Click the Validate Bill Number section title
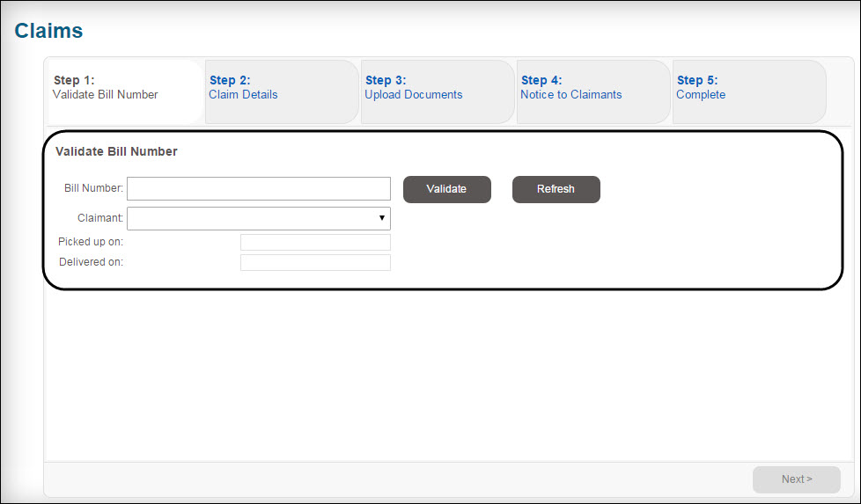861x504 pixels. coord(116,151)
